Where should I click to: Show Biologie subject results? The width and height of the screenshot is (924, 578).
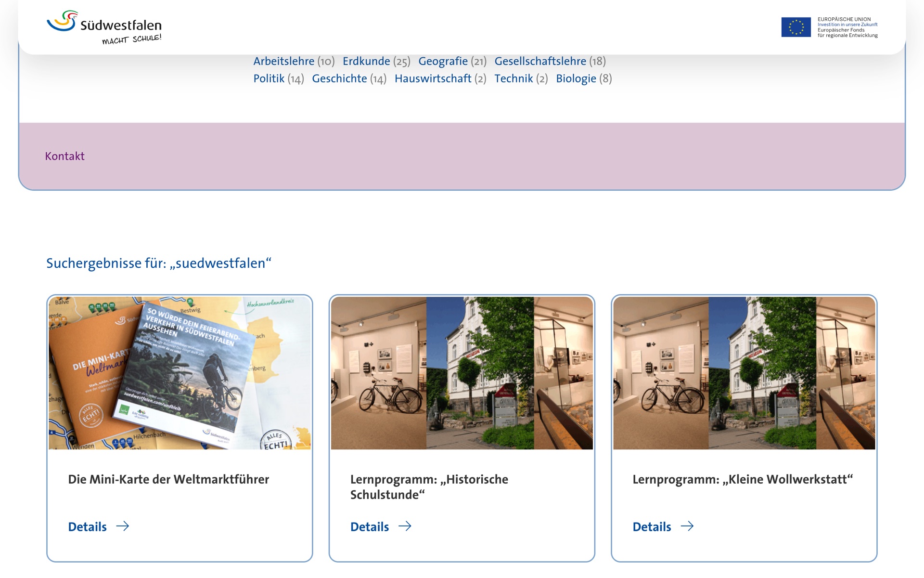(x=576, y=79)
